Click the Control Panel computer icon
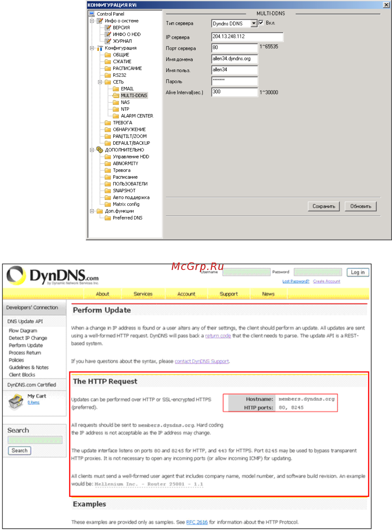Screen dimensions: 392x532 (x=92, y=14)
